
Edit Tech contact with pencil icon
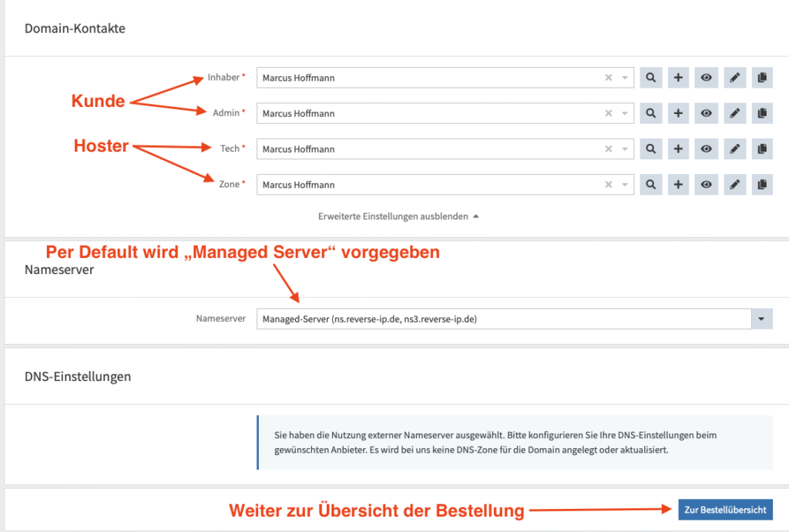[734, 149]
